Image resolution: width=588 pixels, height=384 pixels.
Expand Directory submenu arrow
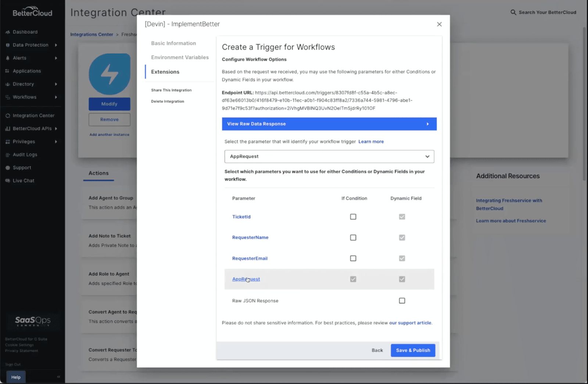(x=56, y=84)
